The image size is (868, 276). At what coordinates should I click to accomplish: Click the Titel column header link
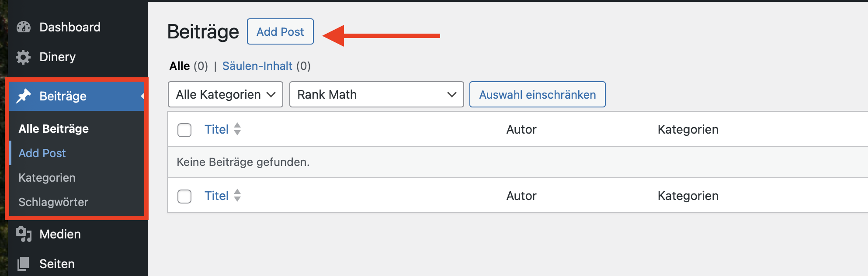point(217,129)
